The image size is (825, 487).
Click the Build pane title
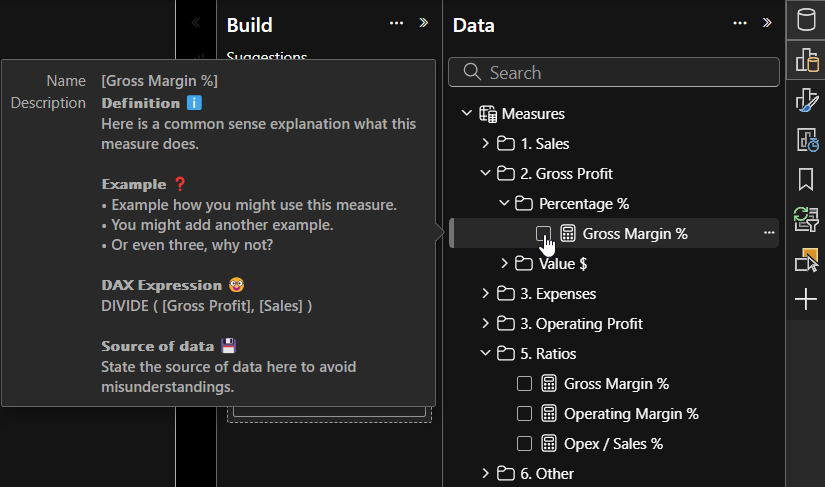pos(249,25)
